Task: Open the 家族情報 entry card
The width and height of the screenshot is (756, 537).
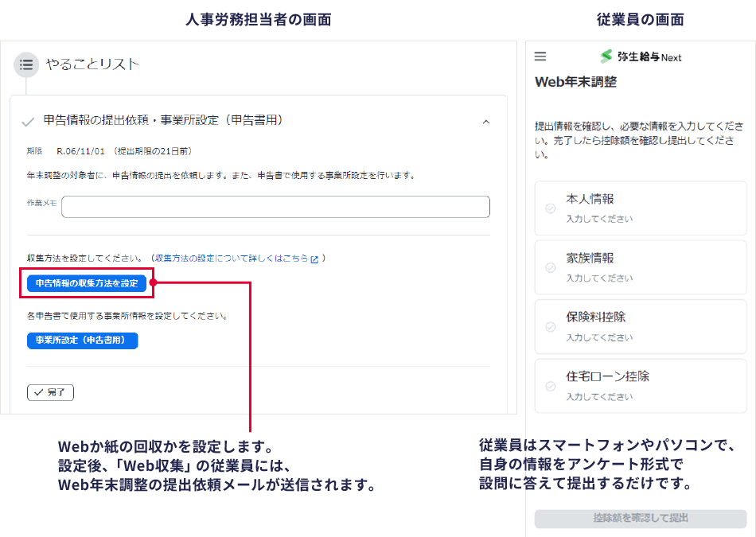Action: [641, 267]
